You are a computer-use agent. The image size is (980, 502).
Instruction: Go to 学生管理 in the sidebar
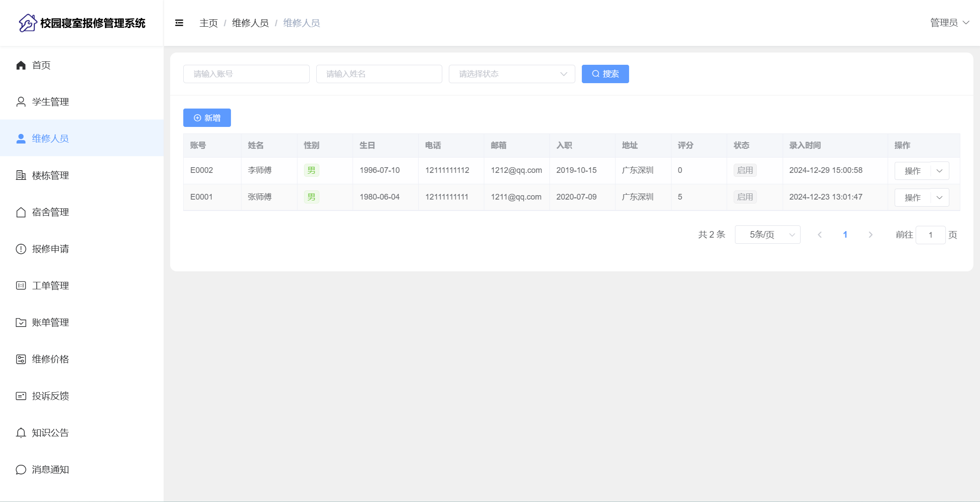click(x=50, y=102)
